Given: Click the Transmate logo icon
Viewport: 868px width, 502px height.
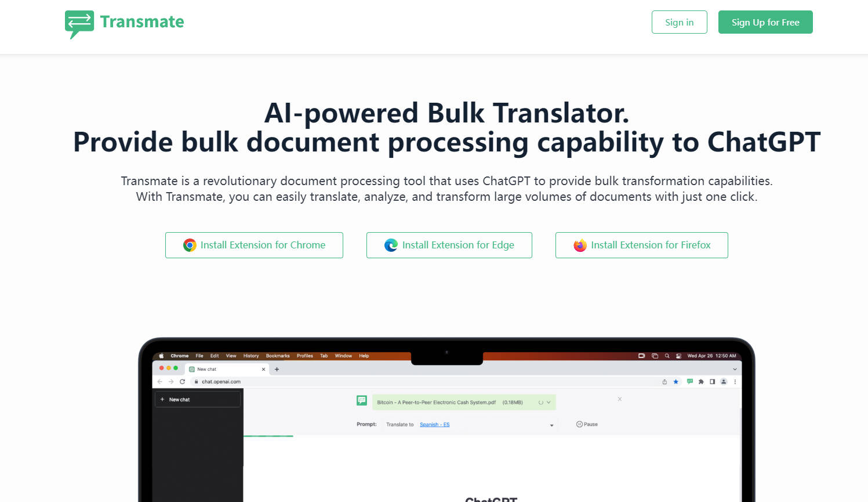Looking at the screenshot, I should [79, 24].
